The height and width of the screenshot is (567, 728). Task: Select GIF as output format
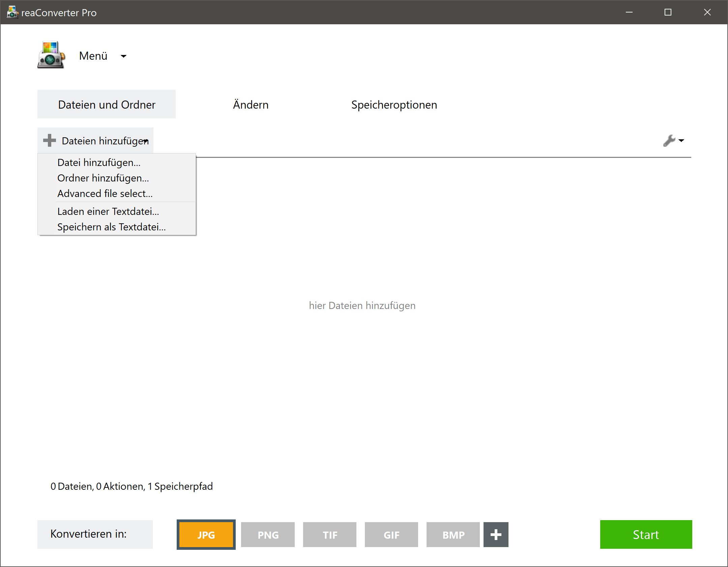point(391,535)
